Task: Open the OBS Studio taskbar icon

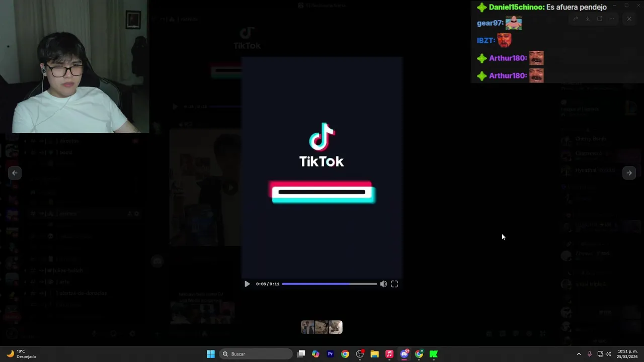Action: tap(360, 354)
